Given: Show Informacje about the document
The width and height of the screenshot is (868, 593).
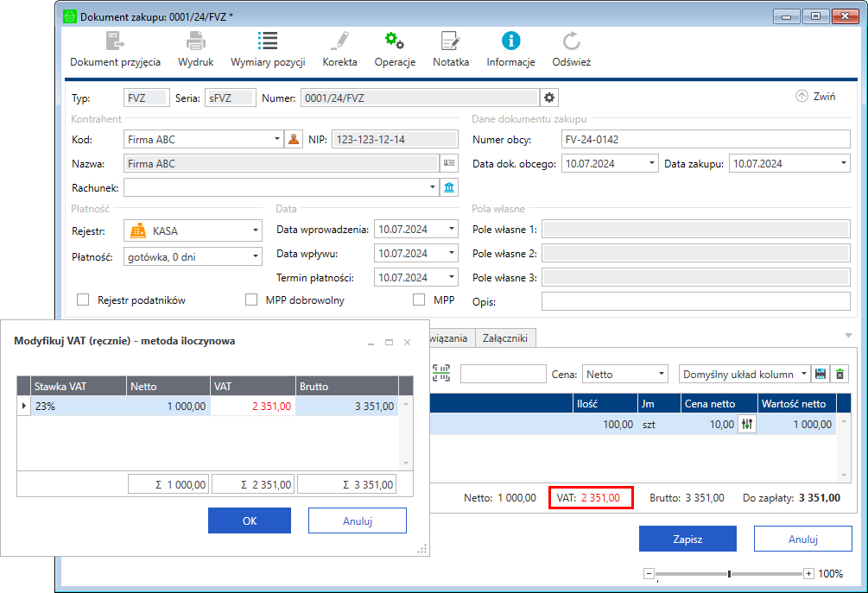Looking at the screenshot, I should point(510,49).
